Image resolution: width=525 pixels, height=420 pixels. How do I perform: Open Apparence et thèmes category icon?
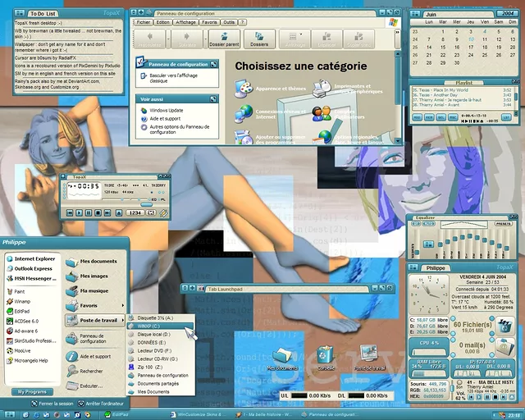pos(244,88)
